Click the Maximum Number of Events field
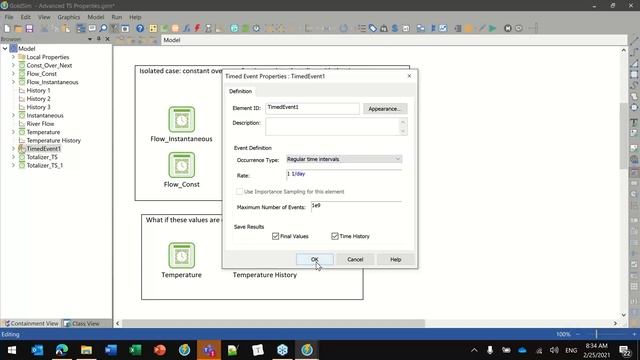The height and width of the screenshot is (360, 640). coord(356,206)
